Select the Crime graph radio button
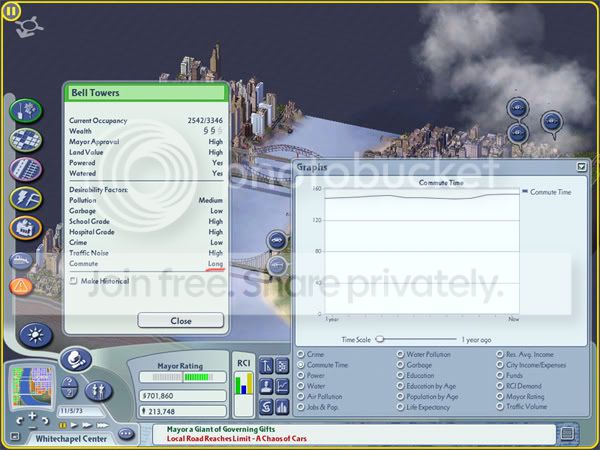The image size is (600, 450). pos(301,354)
